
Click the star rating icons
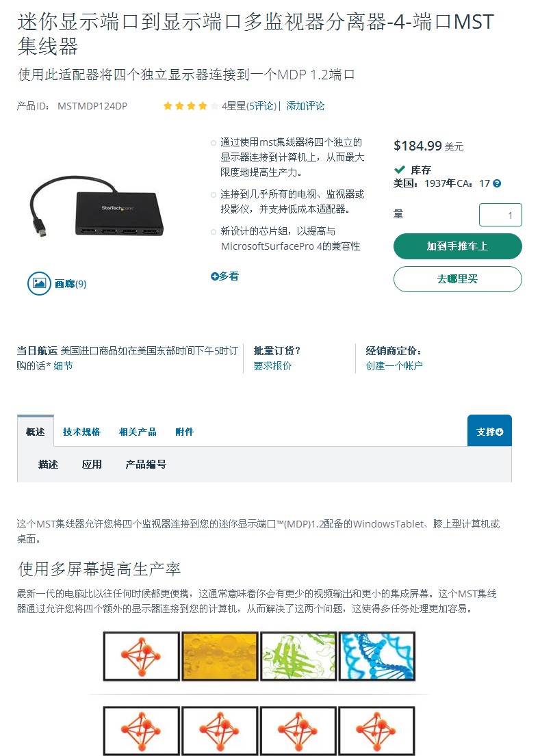click(191, 106)
